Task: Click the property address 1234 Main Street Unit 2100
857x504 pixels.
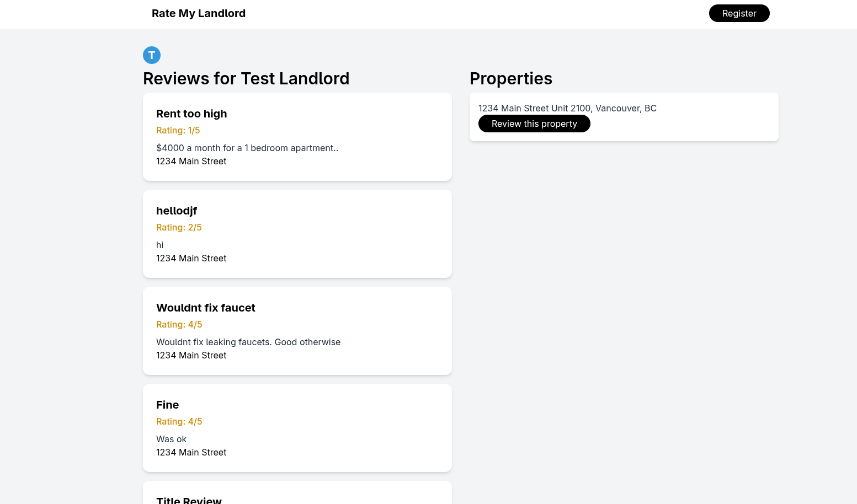Action: (567, 108)
